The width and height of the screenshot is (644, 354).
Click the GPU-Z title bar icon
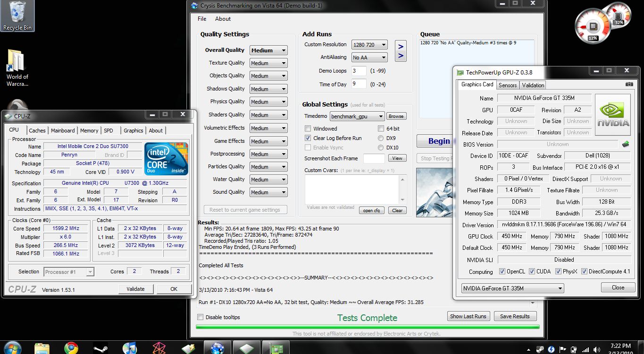(460, 72)
